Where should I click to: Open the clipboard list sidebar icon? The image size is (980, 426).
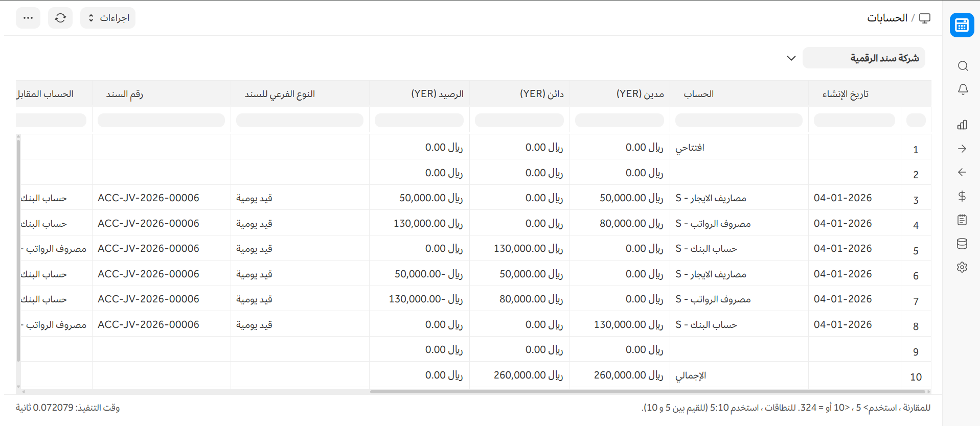pyautogui.click(x=962, y=220)
